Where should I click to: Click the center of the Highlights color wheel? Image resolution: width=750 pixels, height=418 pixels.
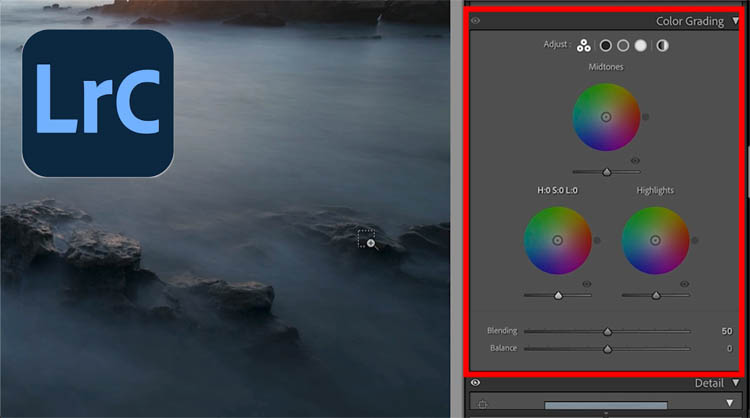pyautogui.click(x=655, y=240)
